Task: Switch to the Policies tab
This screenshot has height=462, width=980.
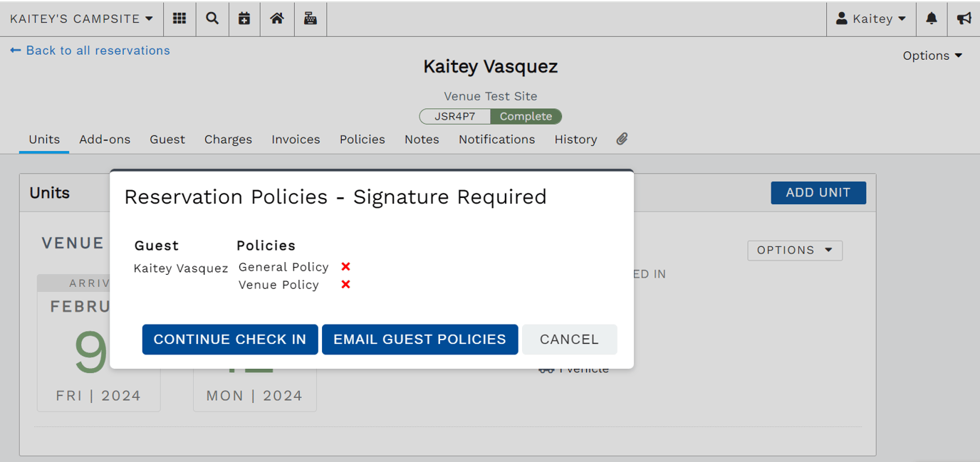Action: point(362,139)
